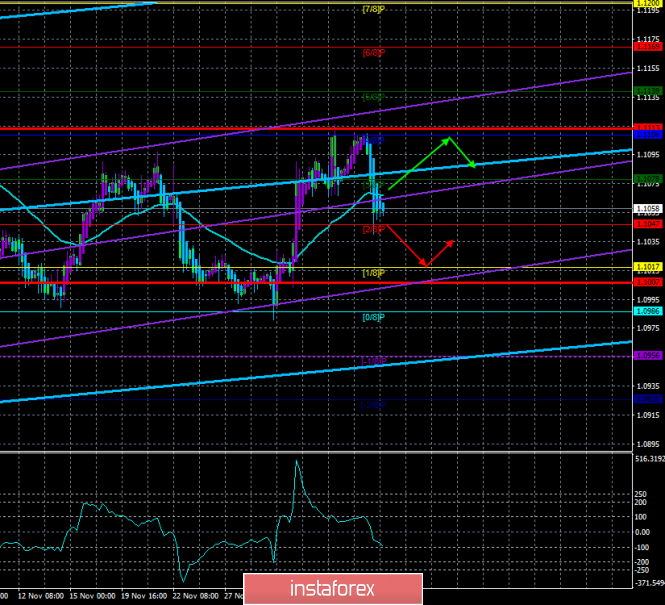This screenshot has height=605, width=665.
Task: Select the [6/8]P Murray level label
Action: [x=373, y=52]
